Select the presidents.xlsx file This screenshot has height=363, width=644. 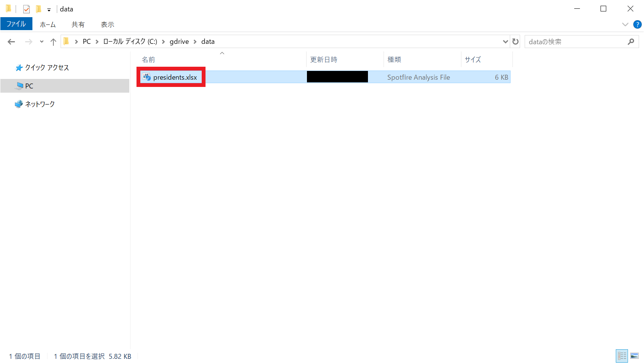pos(175,77)
